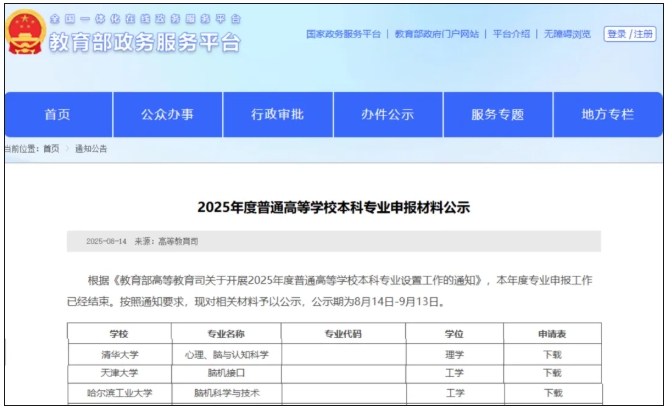Click the date 2025-08-14
Screen dimensions: 666x410
(x=106, y=241)
